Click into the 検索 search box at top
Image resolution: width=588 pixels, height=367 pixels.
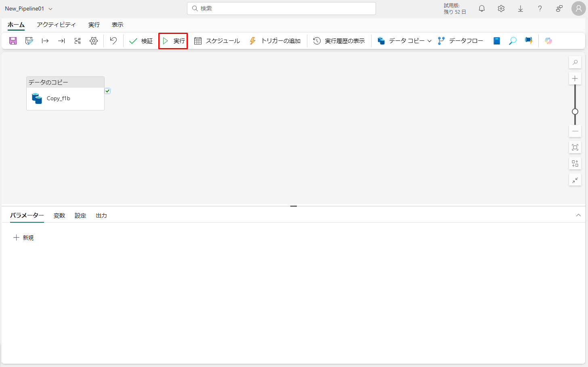[281, 8]
